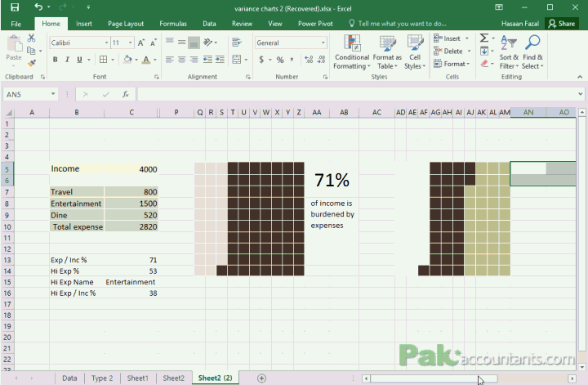Click Decrease Decimal icon
The image size is (588, 385).
[x=322, y=60]
